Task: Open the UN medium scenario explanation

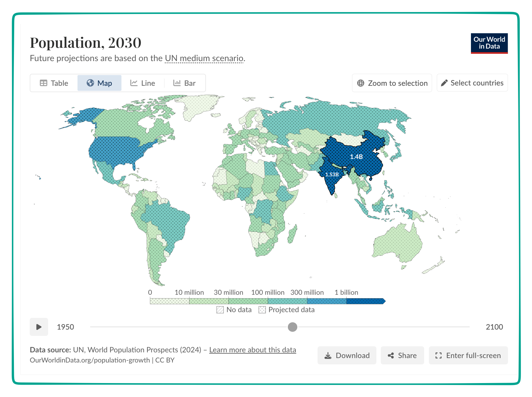Action: click(204, 58)
